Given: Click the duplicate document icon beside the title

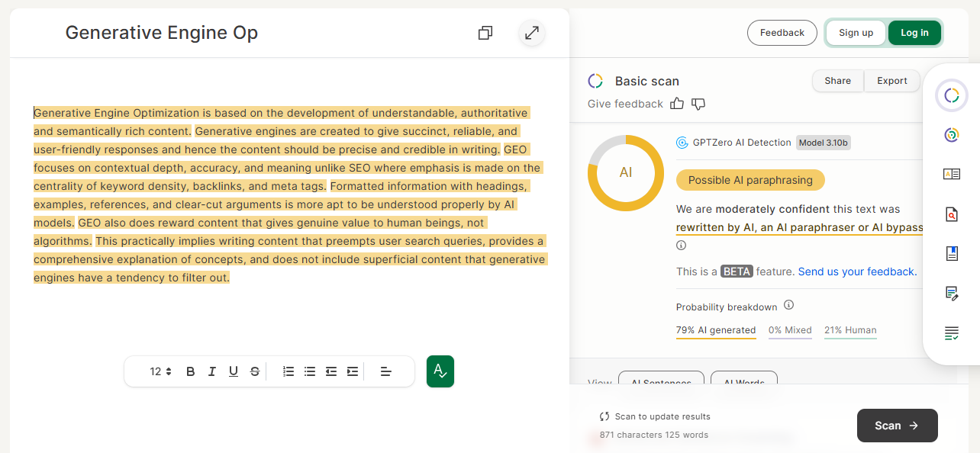Looking at the screenshot, I should tap(485, 33).
